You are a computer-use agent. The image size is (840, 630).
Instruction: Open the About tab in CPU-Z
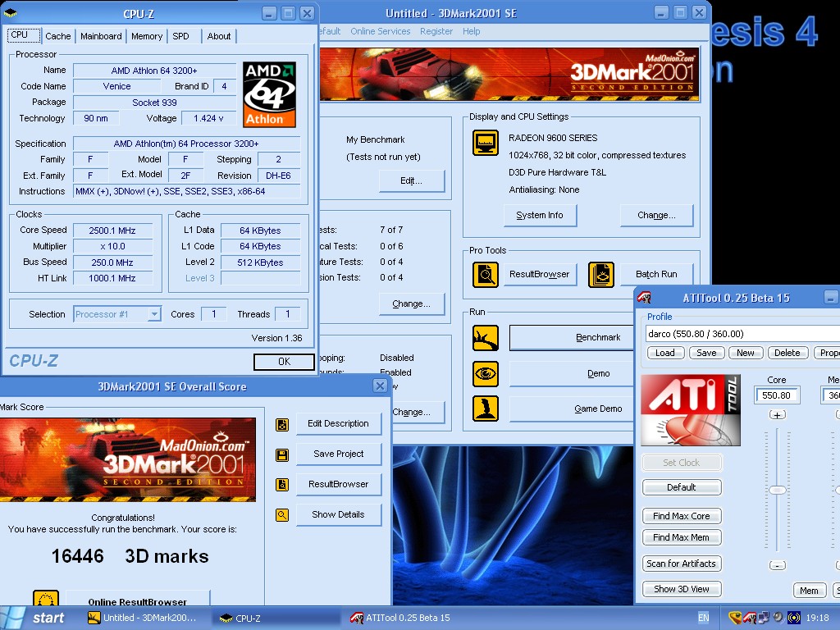[x=219, y=36]
